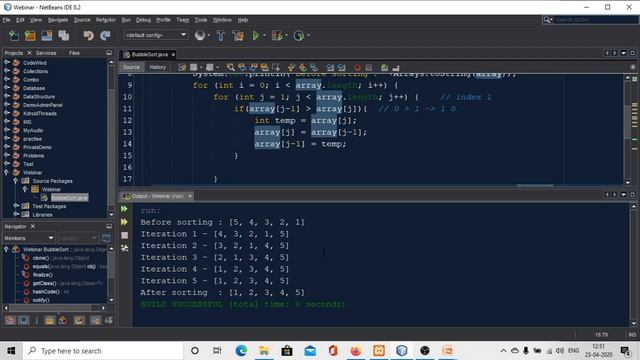Select the BubbleSort.java editor tab
Screen dimensions: 640x360
click(x=149, y=54)
